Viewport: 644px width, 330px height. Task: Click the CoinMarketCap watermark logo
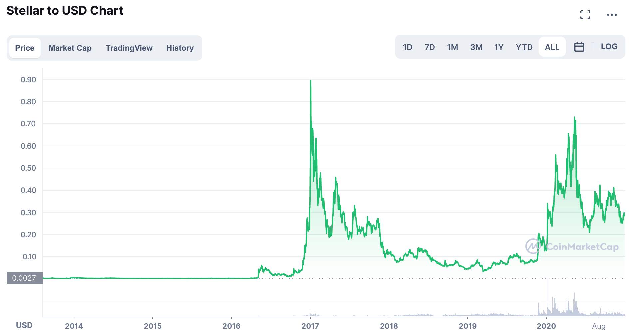pos(572,247)
